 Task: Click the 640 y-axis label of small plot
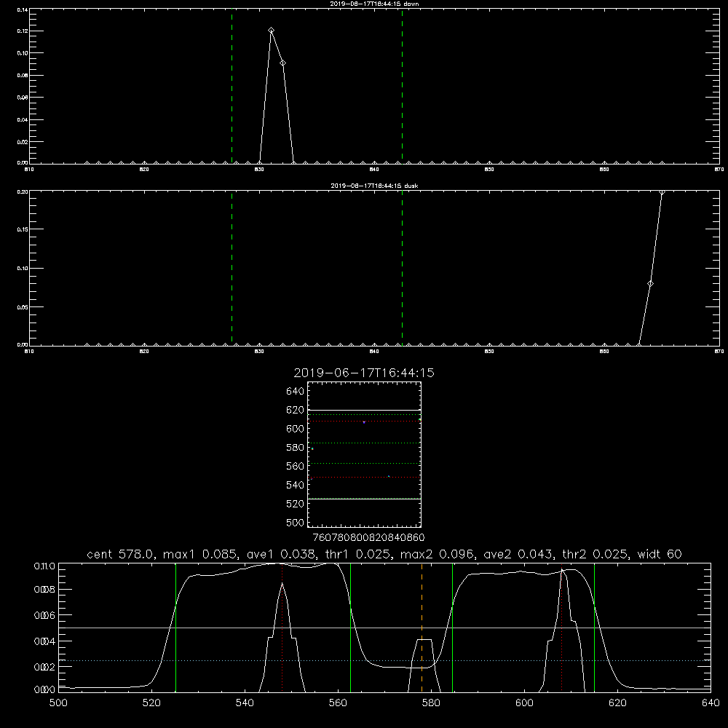(296, 392)
